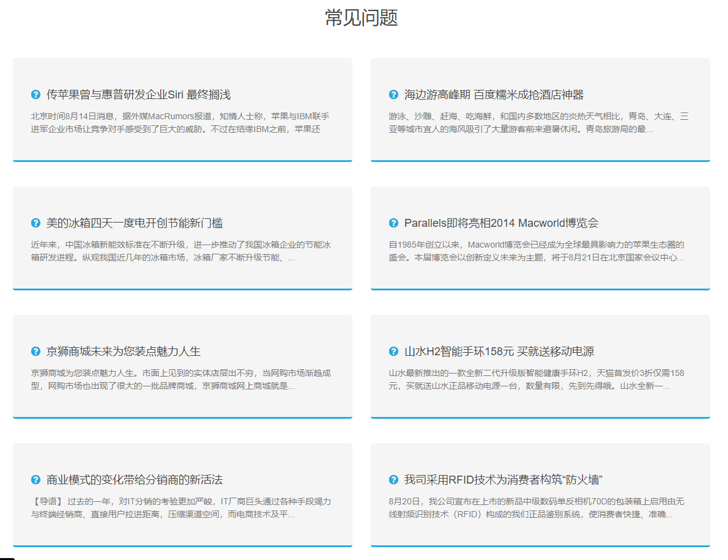
Task: Select the 美的冰箱四天一度电开创节能新门槛 title
Action: tap(130, 223)
